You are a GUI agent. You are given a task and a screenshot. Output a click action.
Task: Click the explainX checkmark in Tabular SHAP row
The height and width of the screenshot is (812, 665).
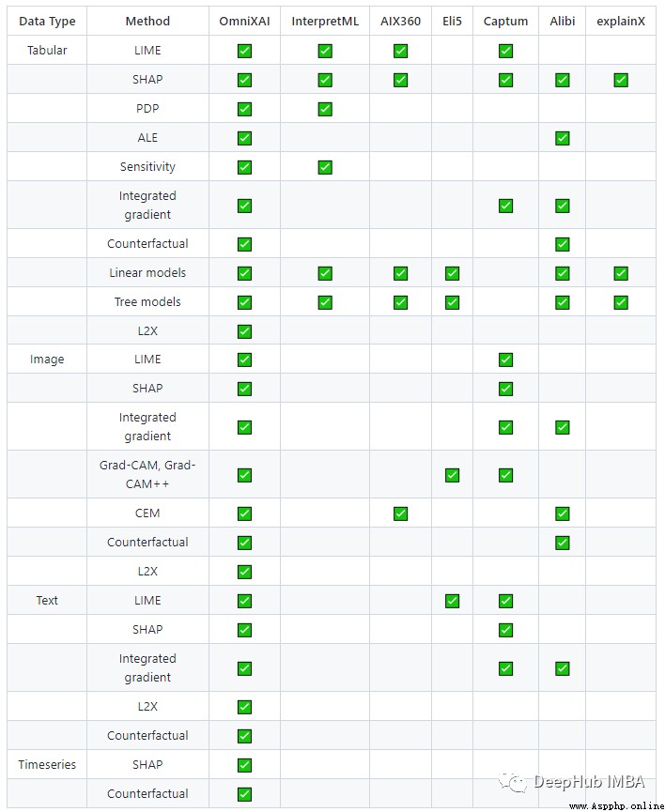tap(621, 80)
